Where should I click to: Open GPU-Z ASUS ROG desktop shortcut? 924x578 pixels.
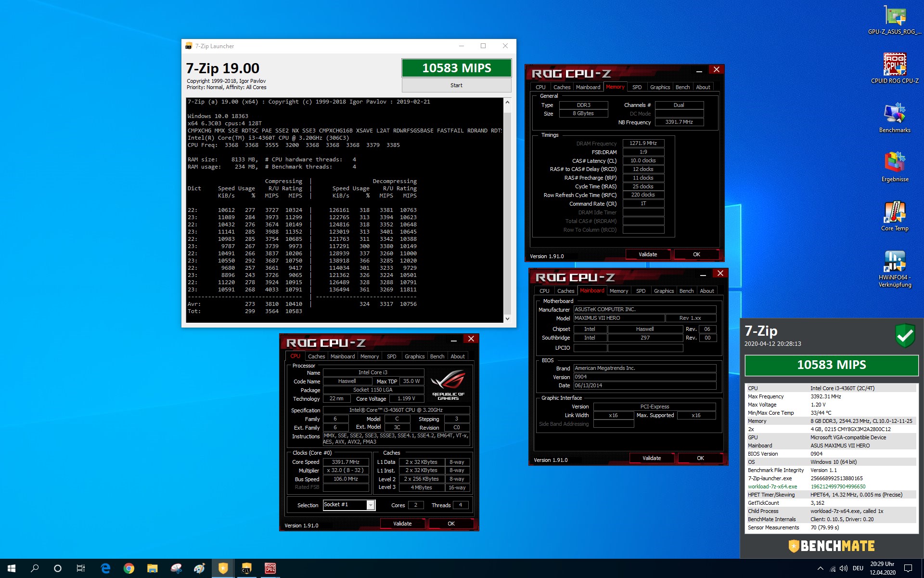point(895,20)
